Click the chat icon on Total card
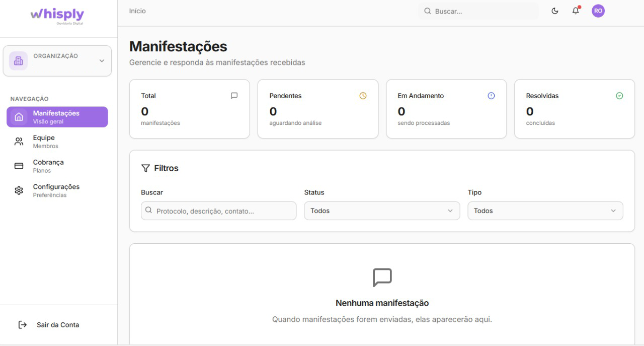644x346 pixels. tap(234, 96)
